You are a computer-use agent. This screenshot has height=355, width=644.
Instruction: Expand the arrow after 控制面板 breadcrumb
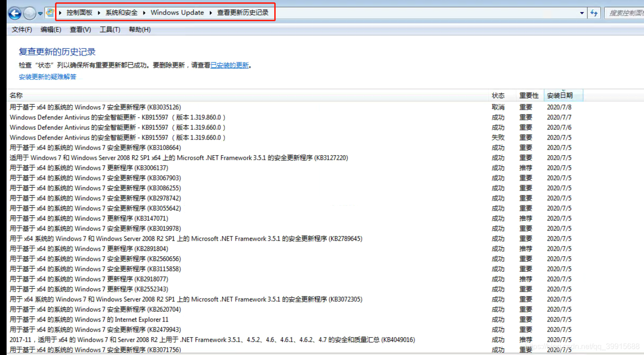pyautogui.click(x=99, y=13)
